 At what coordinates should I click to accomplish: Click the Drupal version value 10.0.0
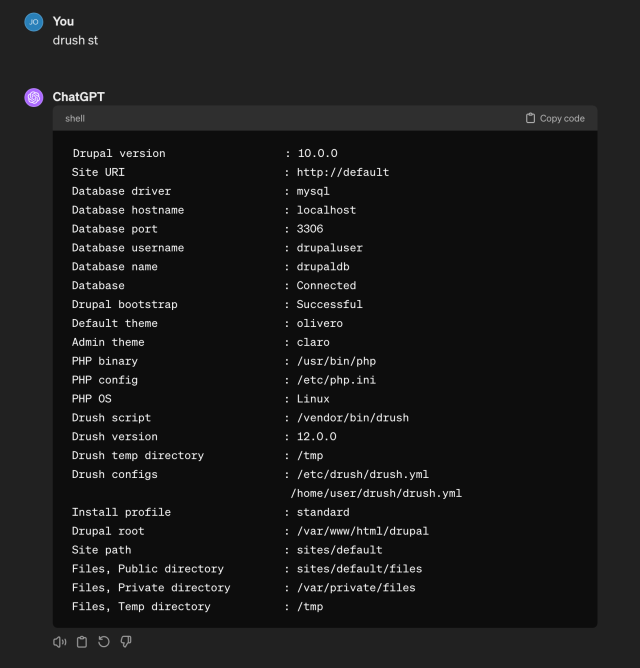coord(318,153)
